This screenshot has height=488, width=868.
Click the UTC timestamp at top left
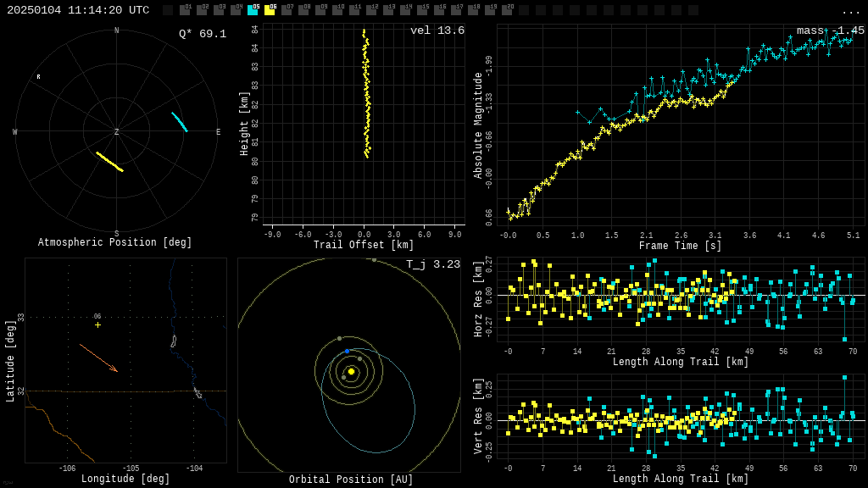78,10
